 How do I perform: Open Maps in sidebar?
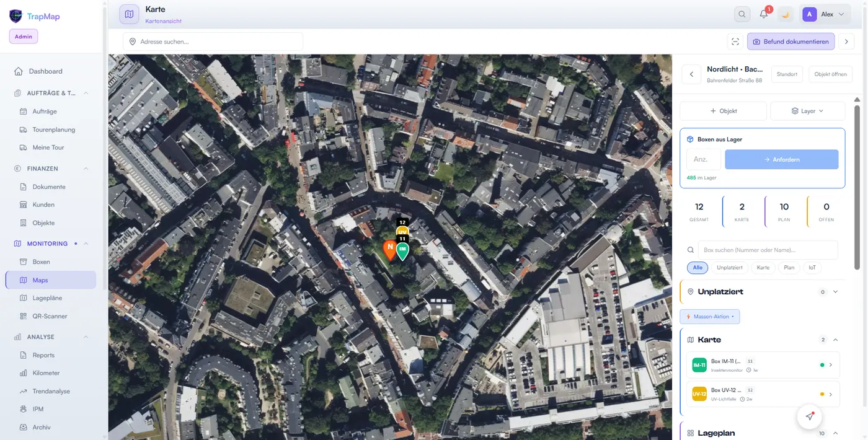51,280
